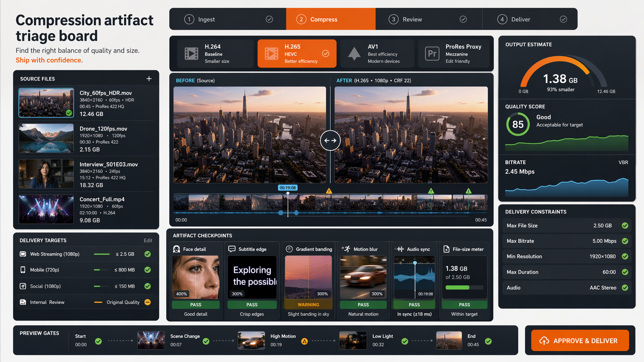Toggle the Start preview gate checkmark
644x362 pixels.
pos(98,341)
